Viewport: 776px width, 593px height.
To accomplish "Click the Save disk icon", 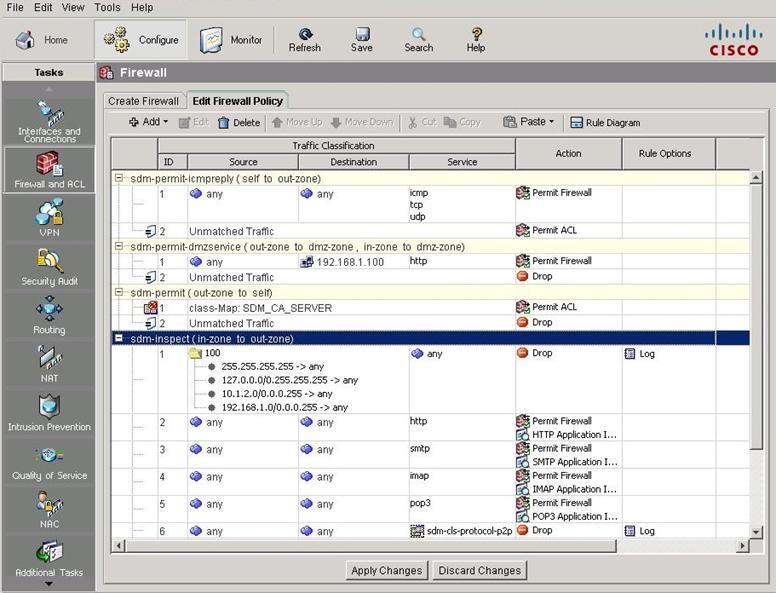I will (362, 40).
